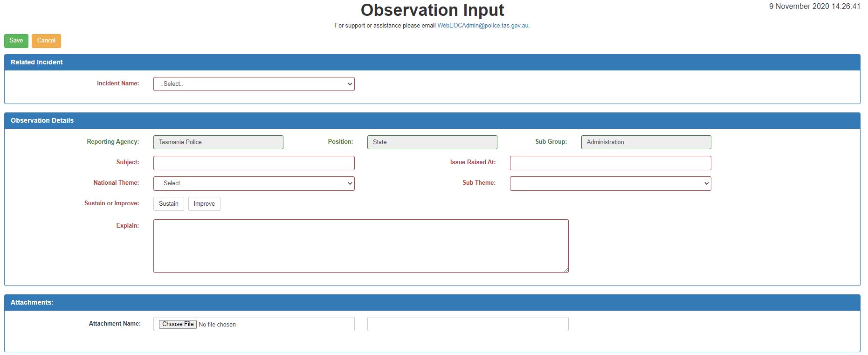
Task: Click the Choose File button
Action: tap(178, 324)
